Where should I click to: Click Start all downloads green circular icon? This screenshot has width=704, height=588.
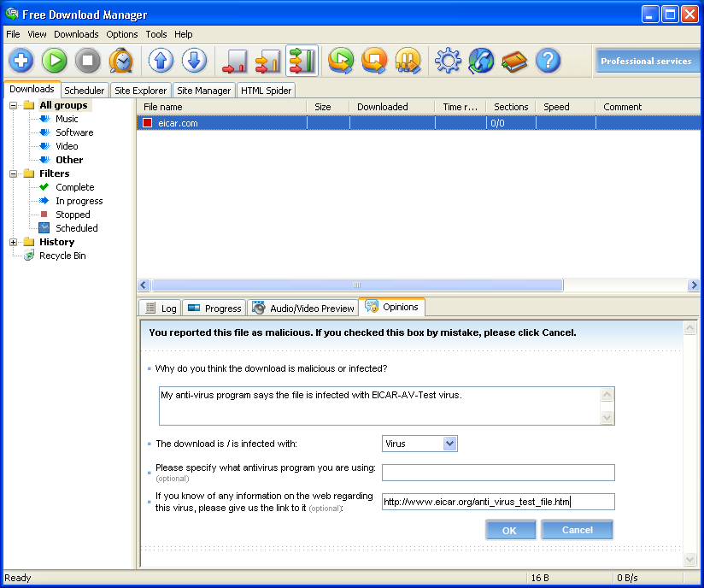[x=341, y=60]
